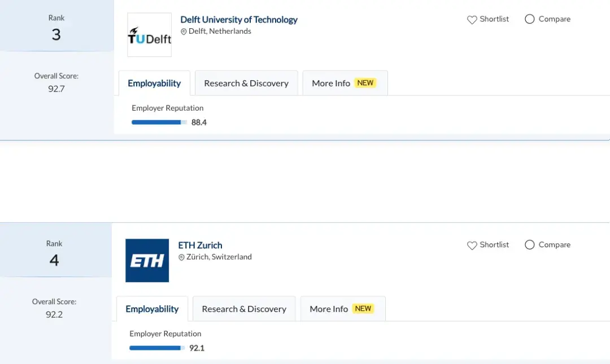Click location pin icon beside Zürich, Switzerland
Screen dimensions: 610x364
[x=181, y=257]
